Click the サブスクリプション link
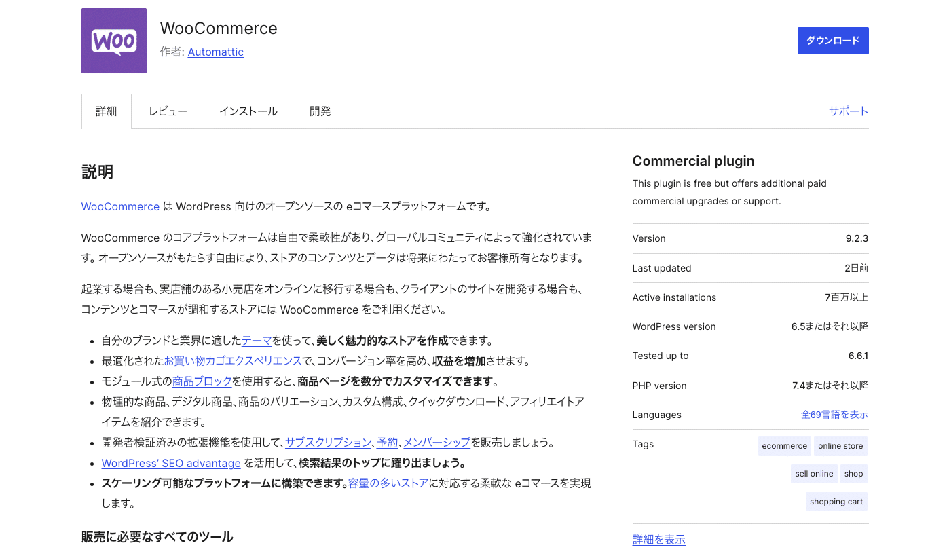The width and height of the screenshot is (930, 560). tap(329, 443)
